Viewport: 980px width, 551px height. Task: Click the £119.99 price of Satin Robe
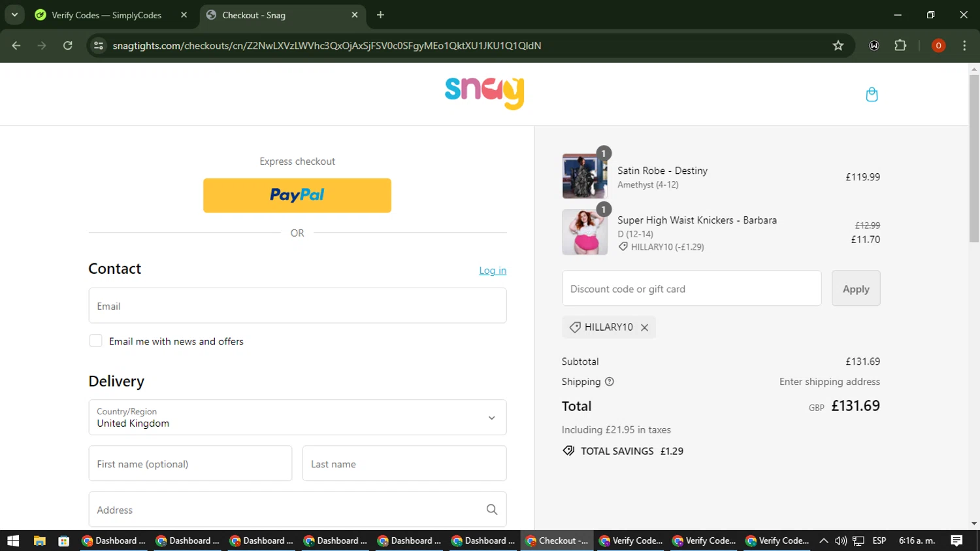click(x=862, y=177)
